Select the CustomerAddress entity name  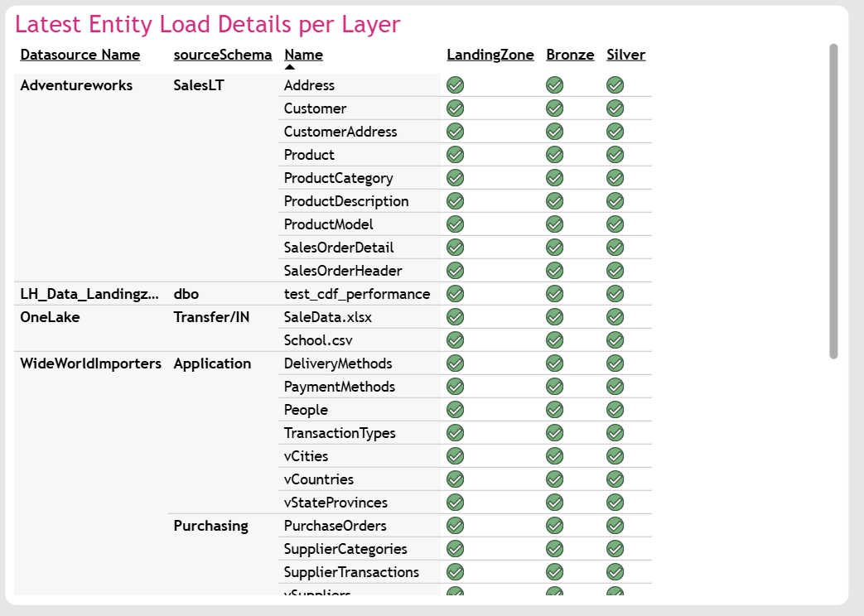(x=340, y=132)
